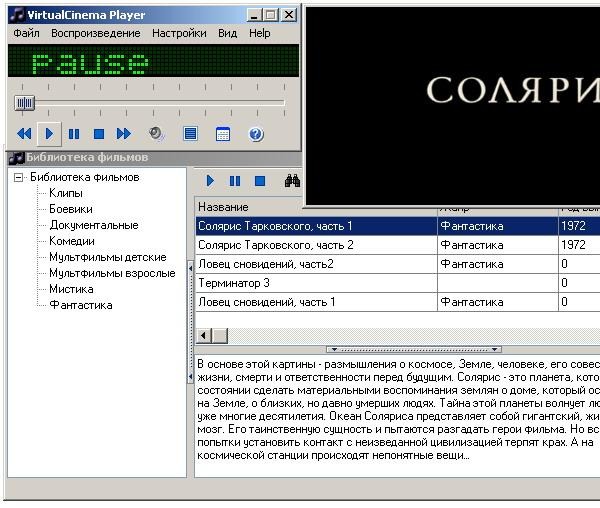The image size is (600, 508).
Task: Click the film library calendar-style icon
Action: pyautogui.click(x=223, y=134)
